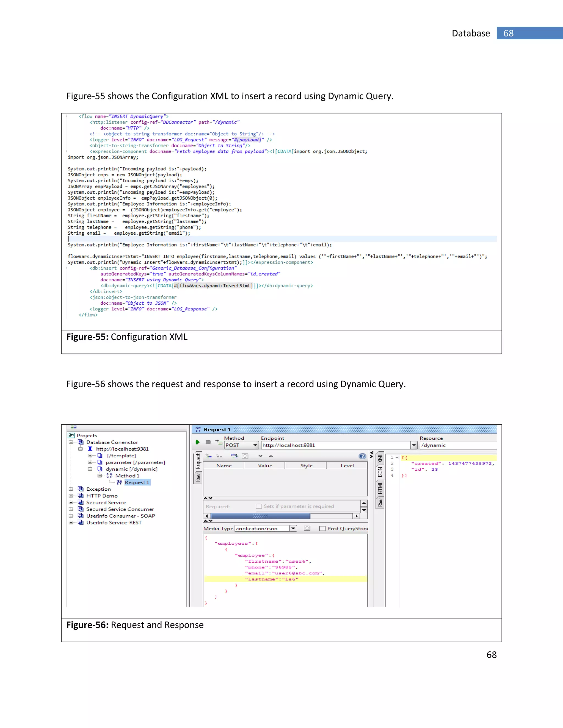This screenshot has width=563, height=728.
Task: Switch response view to Raw tab
Action: point(380,502)
